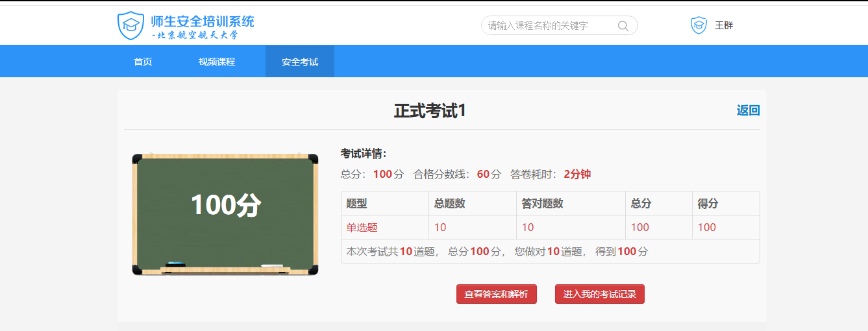
Task: Click the username 王群
Action: pos(724,26)
